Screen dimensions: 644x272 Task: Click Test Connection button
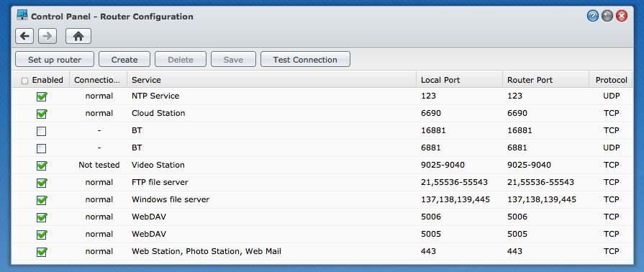305,59
